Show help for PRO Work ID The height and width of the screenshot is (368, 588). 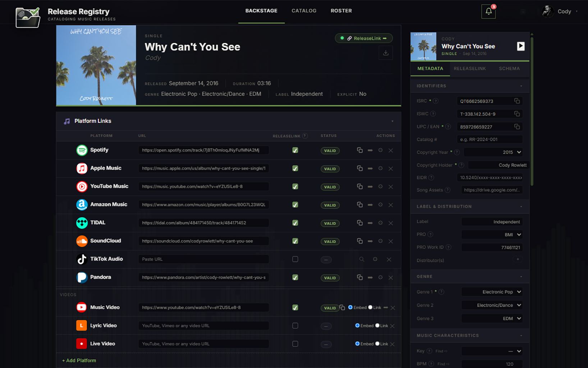(448, 247)
